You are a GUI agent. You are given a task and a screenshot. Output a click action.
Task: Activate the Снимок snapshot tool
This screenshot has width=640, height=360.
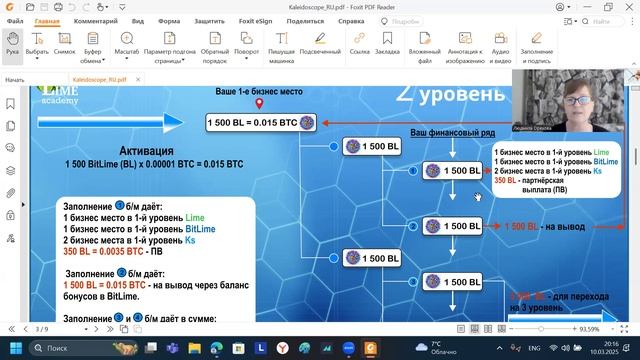64,43
